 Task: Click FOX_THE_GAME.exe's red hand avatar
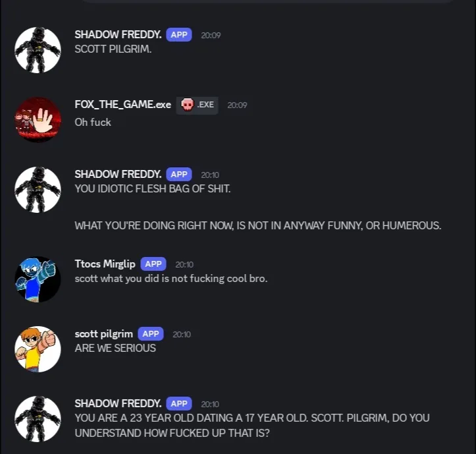point(38,120)
